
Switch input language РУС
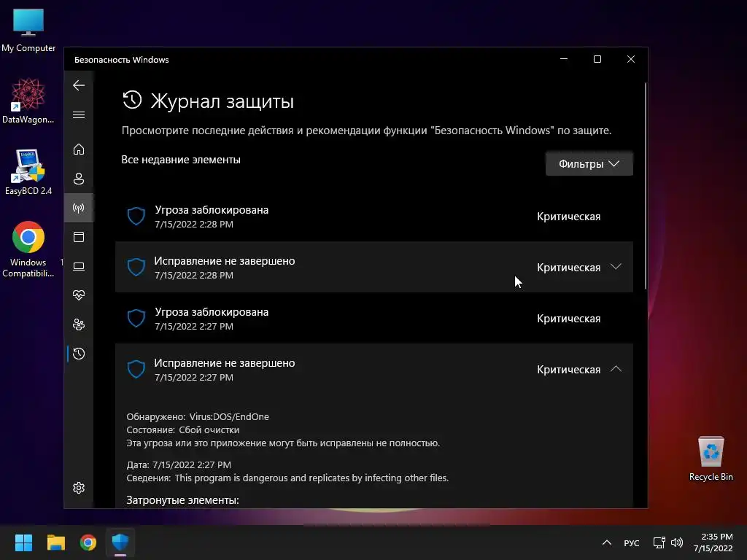tap(631, 542)
